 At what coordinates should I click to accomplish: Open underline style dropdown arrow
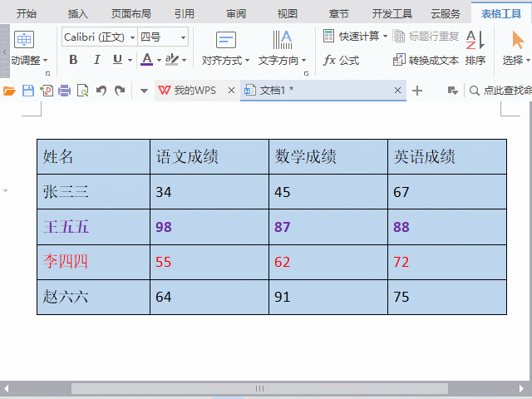click(x=131, y=61)
